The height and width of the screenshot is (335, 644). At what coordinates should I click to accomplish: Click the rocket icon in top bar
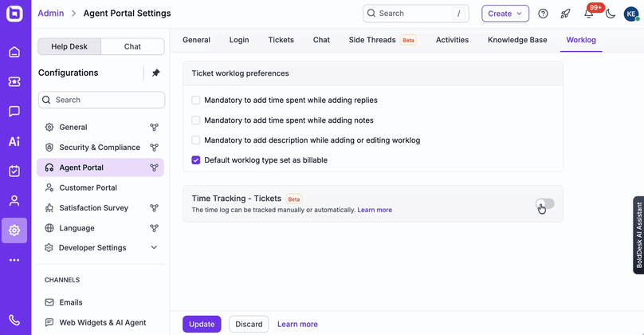click(565, 14)
